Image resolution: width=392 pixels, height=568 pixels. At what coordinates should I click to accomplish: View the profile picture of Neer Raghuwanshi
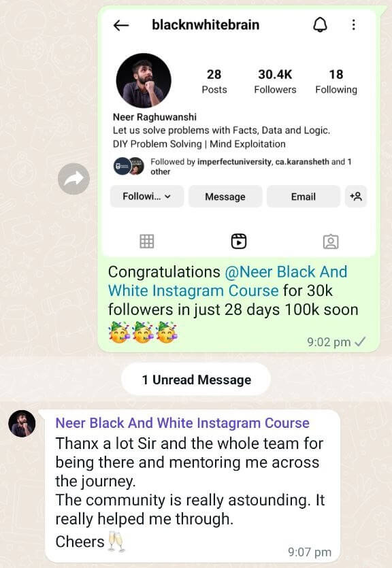tap(144, 80)
